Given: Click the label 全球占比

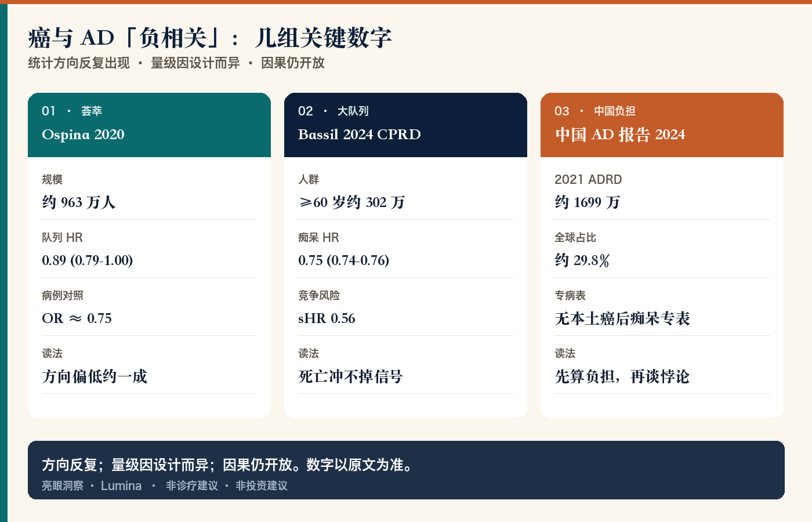Looking at the screenshot, I should [x=575, y=237].
